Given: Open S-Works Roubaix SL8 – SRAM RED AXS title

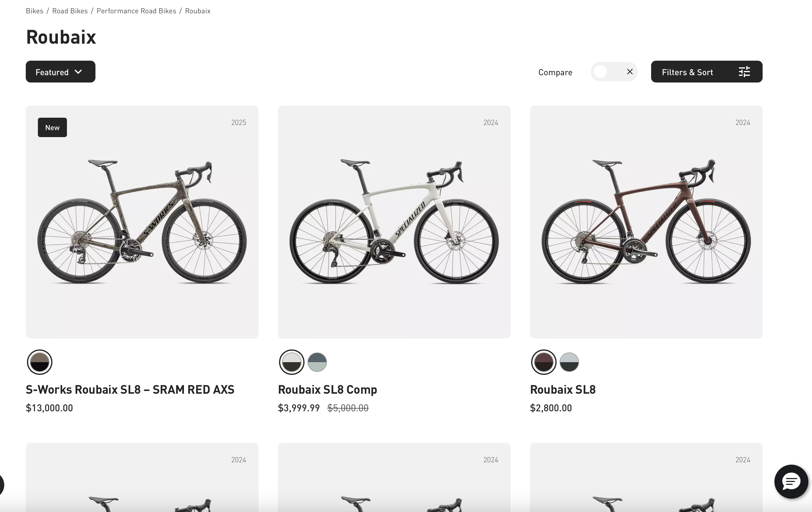Looking at the screenshot, I should click(x=130, y=389).
